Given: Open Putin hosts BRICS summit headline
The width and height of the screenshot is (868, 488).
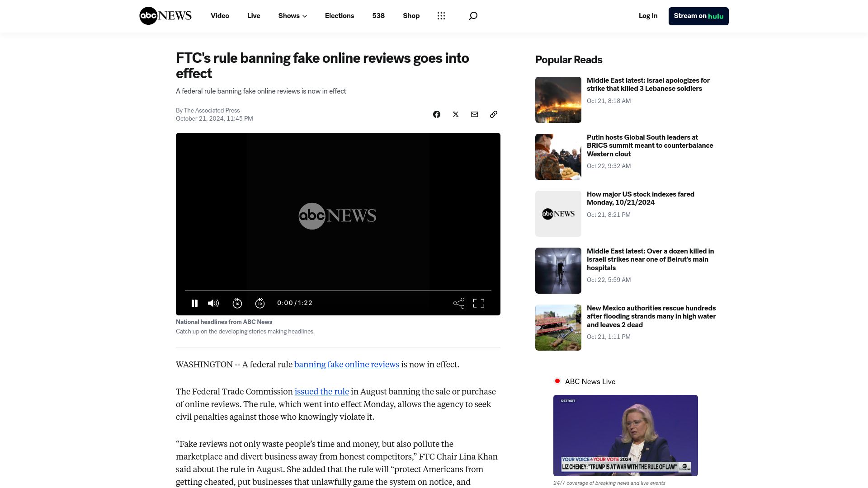Looking at the screenshot, I should 650,145.
